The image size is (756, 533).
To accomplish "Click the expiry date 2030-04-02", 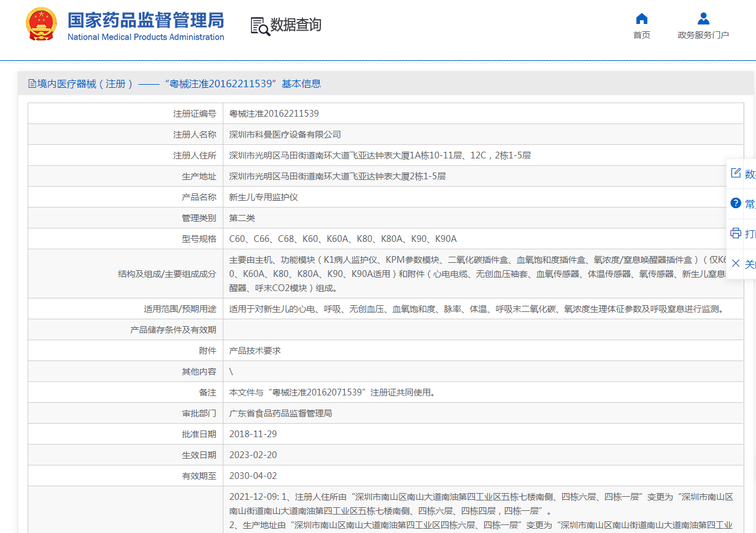I will (x=253, y=476).
